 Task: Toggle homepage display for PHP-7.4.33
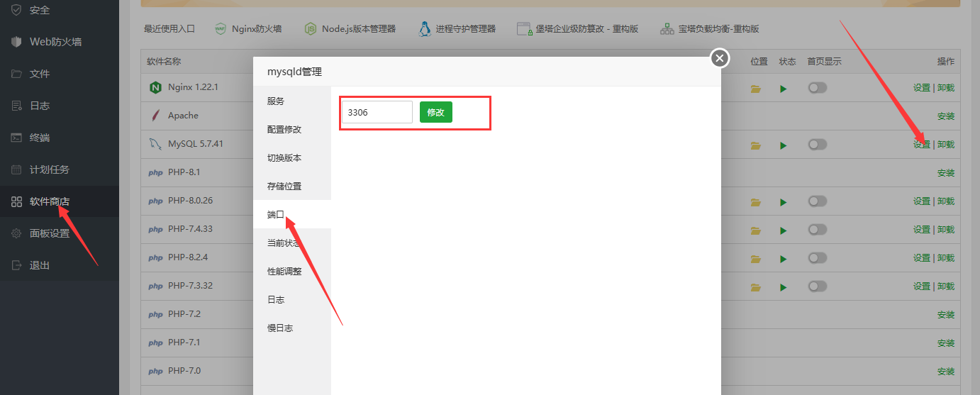coord(818,229)
